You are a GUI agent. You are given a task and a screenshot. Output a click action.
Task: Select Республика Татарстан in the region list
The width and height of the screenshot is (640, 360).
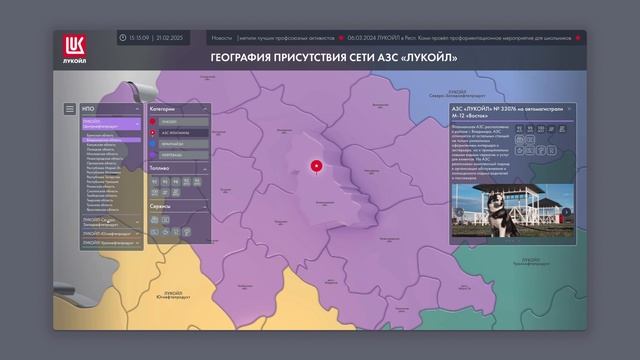pos(103,178)
